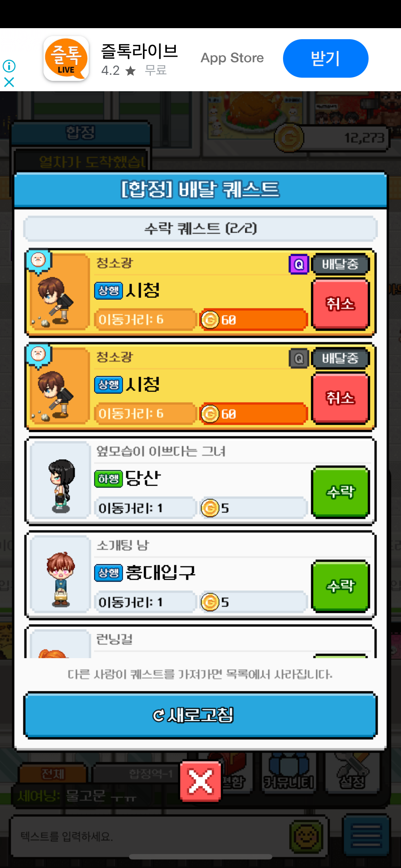The image size is (401, 868).
Task: Dismiss the ad with the X icon
Action: tap(9, 82)
